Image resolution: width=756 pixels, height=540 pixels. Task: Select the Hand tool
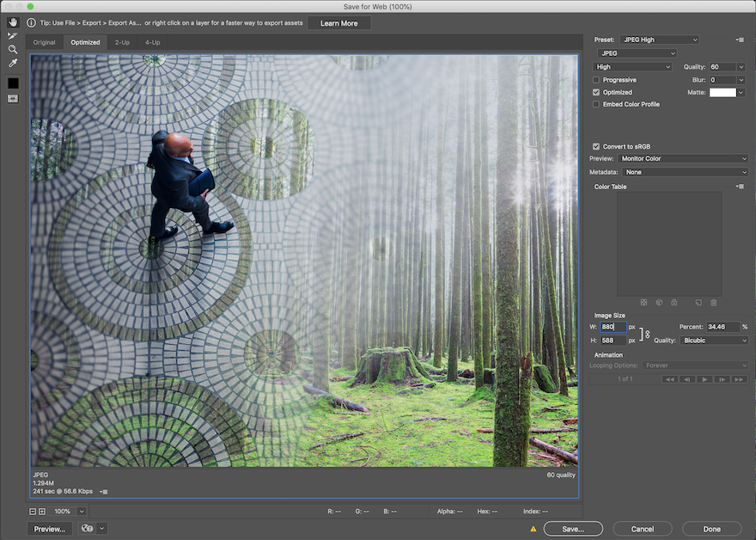[11, 21]
